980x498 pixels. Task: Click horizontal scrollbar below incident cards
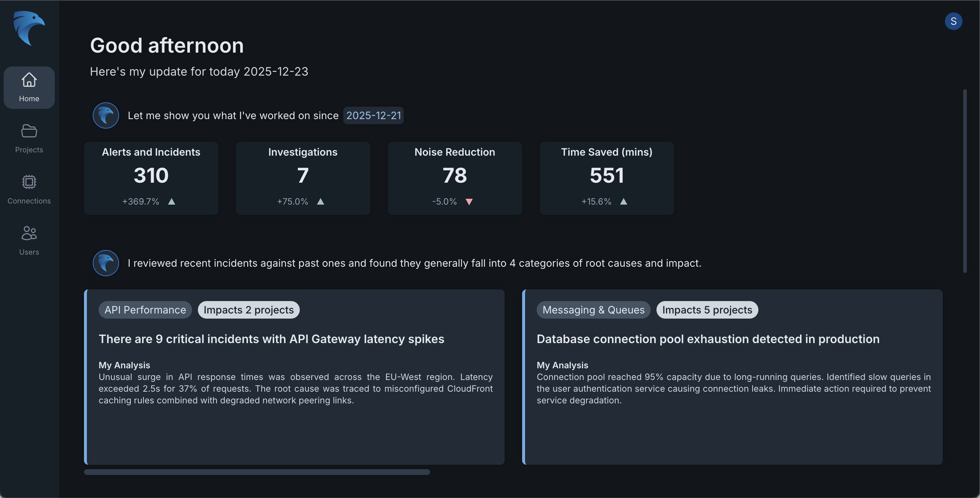pyautogui.click(x=257, y=472)
